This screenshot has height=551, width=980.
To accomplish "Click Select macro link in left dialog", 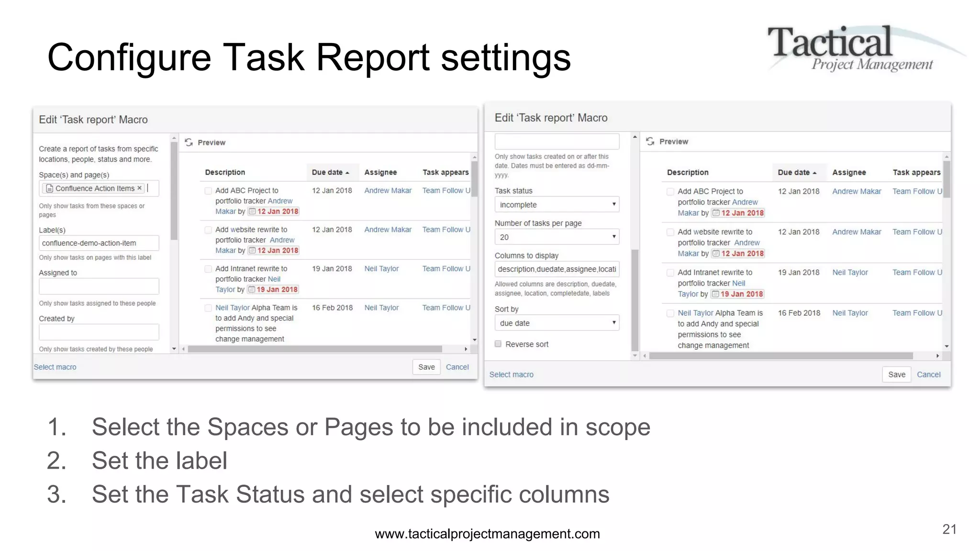I will 55,367.
